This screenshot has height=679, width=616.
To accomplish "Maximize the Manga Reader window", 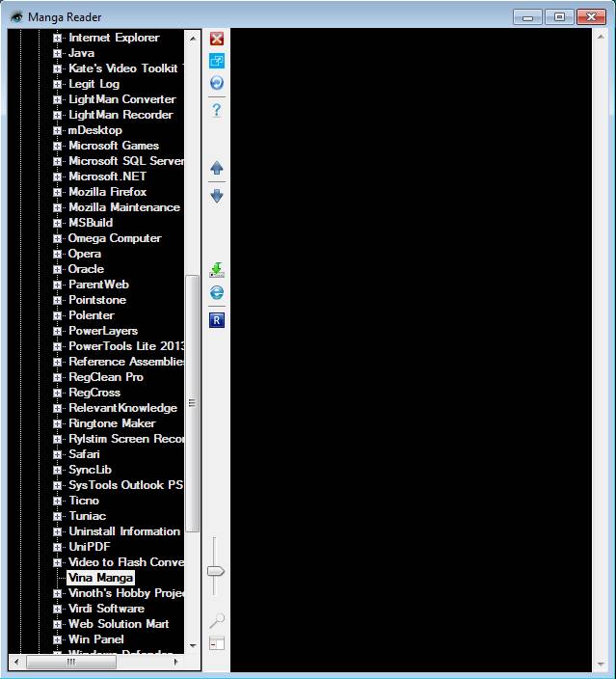I will [x=559, y=17].
